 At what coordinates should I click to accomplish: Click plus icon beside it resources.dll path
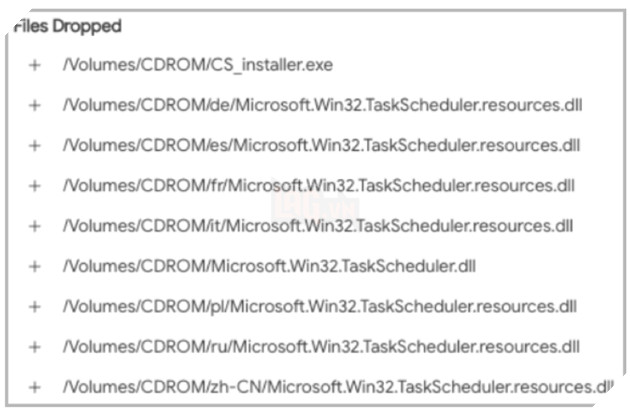pos(35,226)
